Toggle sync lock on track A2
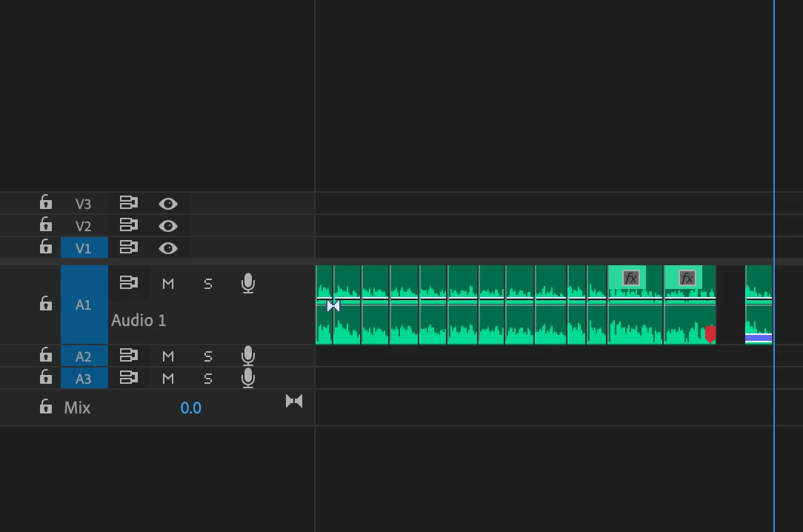The height and width of the screenshot is (532, 803). pos(129,355)
